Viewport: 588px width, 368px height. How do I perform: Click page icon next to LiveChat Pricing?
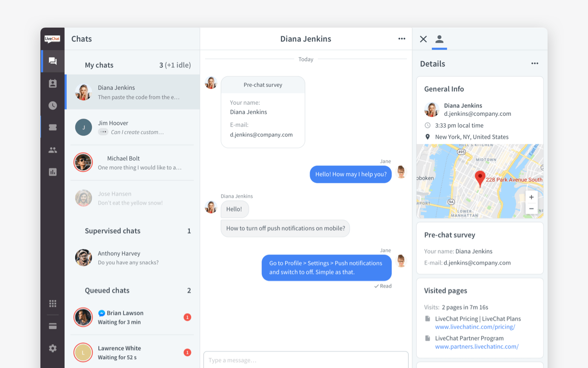coord(428,318)
